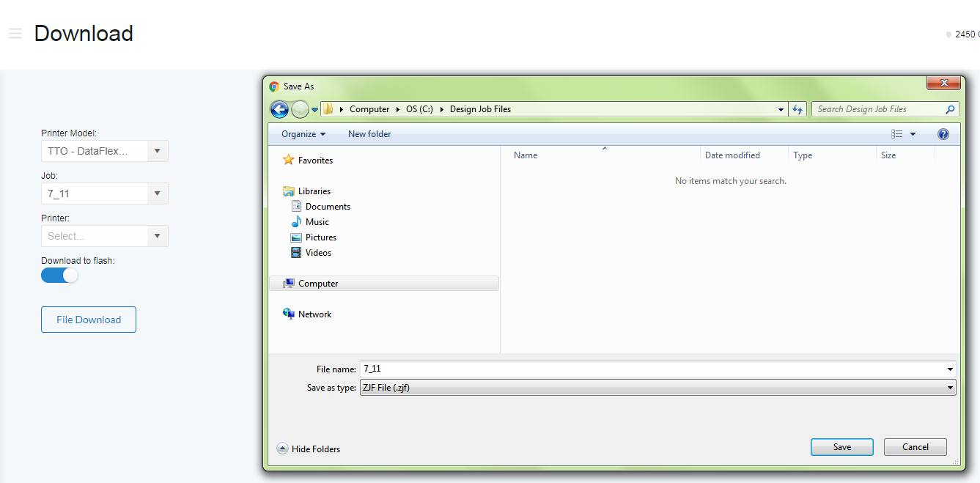Click the File Download button
The width and height of the screenshot is (980, 483).
pyautogui.click(x=89, y=320)
